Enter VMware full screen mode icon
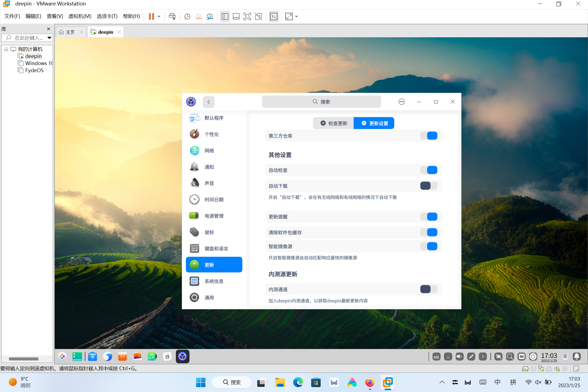 pyautogui.click(x=247, y=17)
